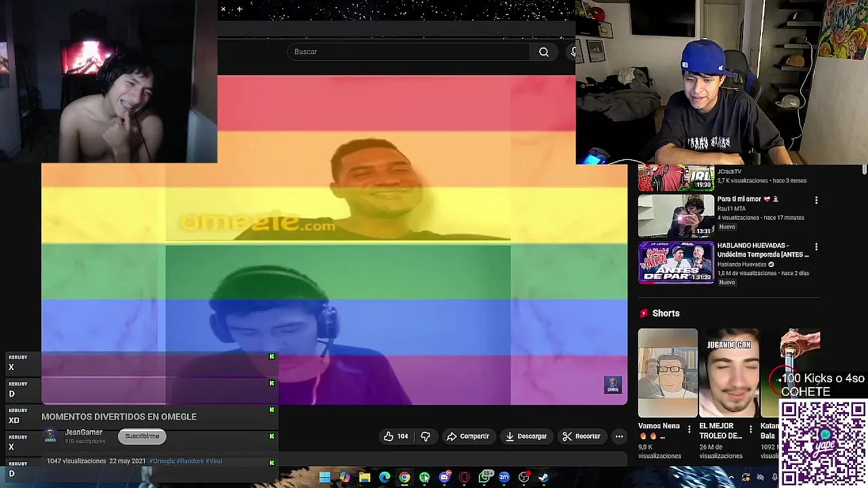Click the 'EL MEJOR TROLEO DE...' short title
Screen dimensions: 868x488
pyautogui.click(x=720, y=431)
